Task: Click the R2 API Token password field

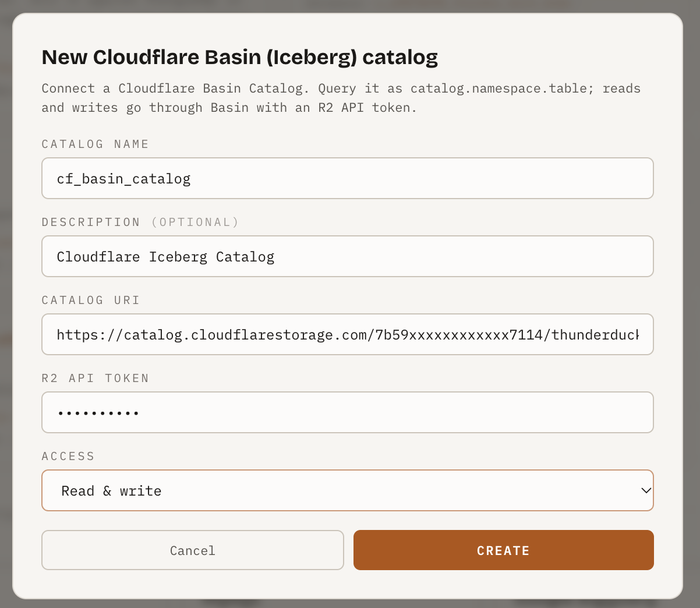Action: tap(348, 412)
